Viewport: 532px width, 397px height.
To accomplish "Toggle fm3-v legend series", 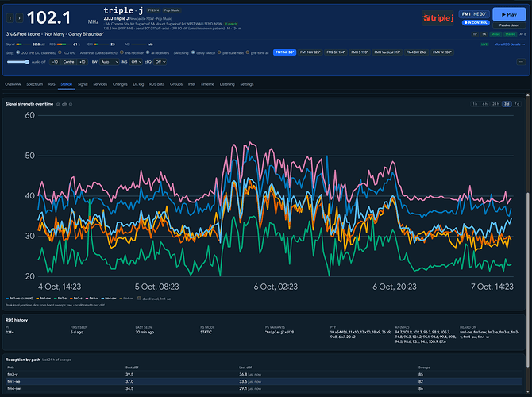I will tap(91, 299).
